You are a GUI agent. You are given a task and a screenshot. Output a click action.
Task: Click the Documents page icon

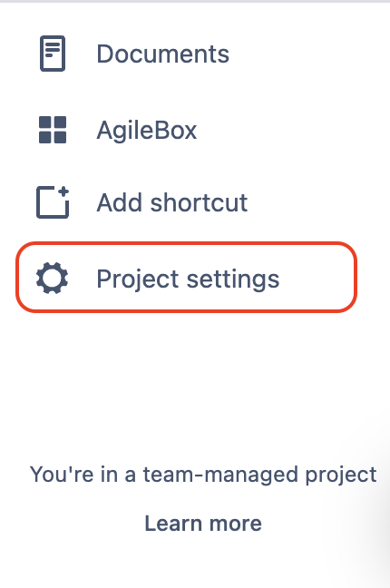click(x=53, y=54)
